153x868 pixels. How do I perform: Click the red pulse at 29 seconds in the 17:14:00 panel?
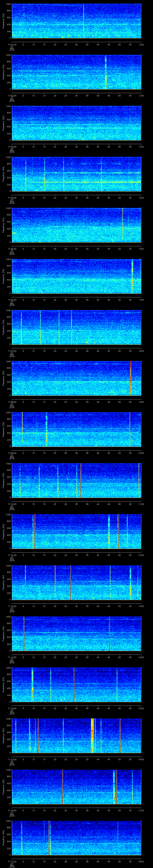74,685
